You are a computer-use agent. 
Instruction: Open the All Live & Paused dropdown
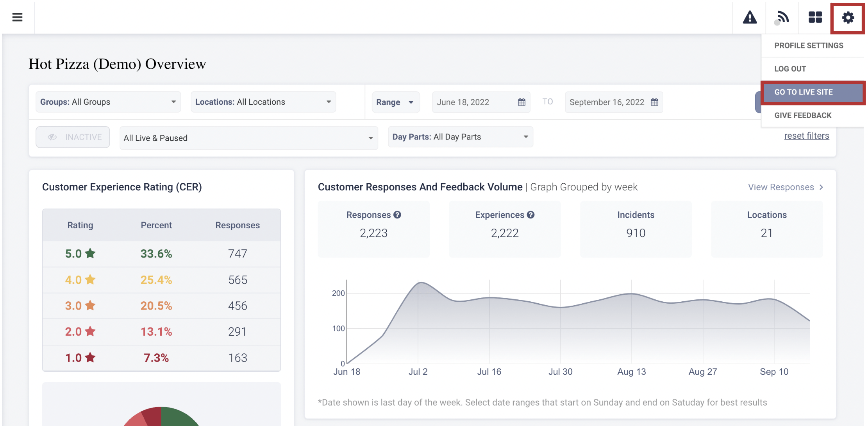pyautogui.click(x=249, y=138)
